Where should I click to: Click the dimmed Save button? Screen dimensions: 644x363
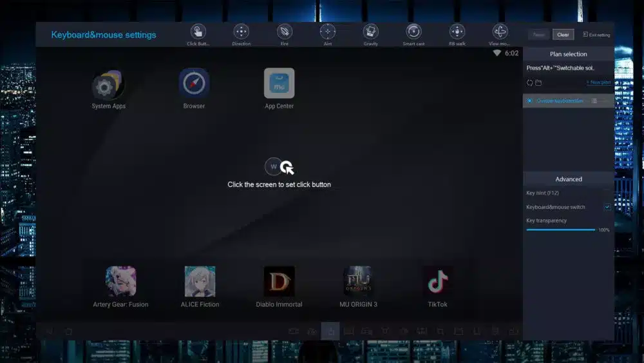(538, 35)
